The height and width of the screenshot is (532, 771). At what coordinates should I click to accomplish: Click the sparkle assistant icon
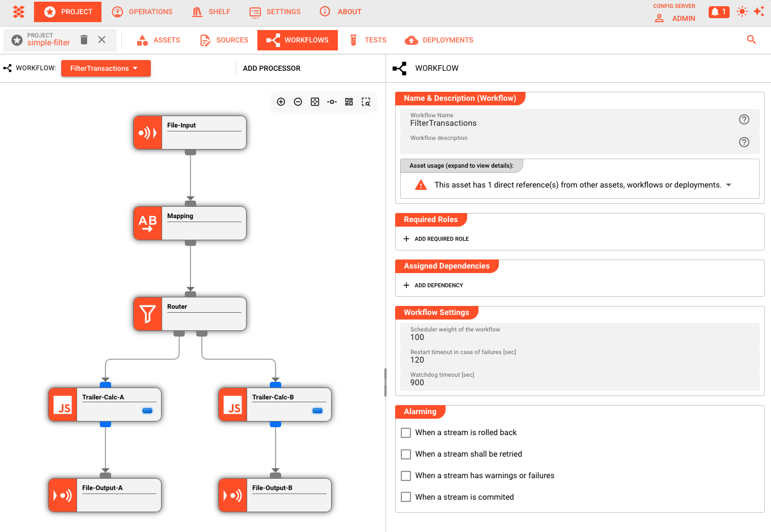tap(759, 11)
